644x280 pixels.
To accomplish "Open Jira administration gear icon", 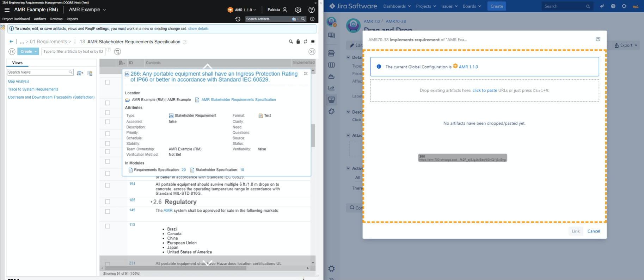I will (624, 6).
